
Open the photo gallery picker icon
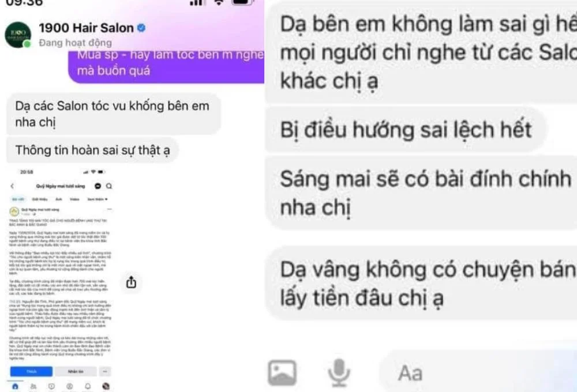coord(282,373)
